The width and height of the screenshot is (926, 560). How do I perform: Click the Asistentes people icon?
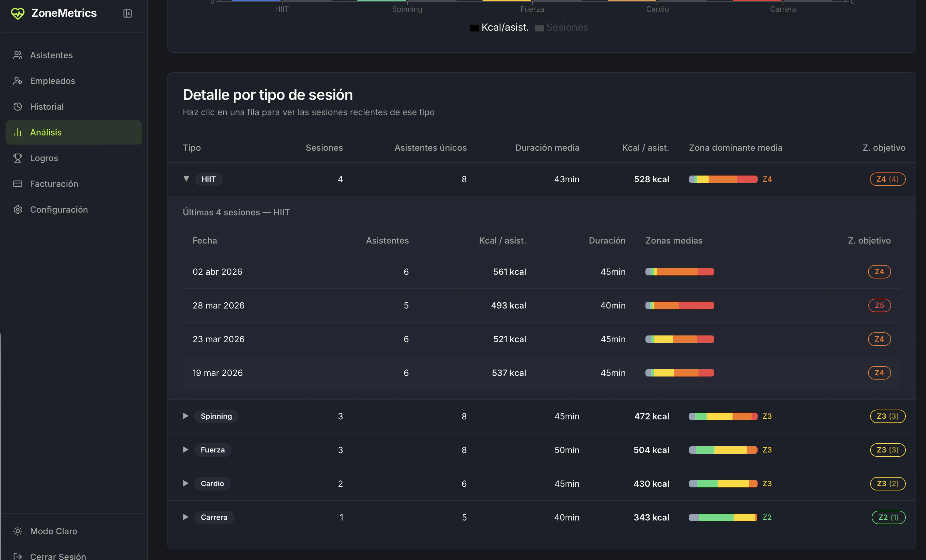click(x=18, y=55)
